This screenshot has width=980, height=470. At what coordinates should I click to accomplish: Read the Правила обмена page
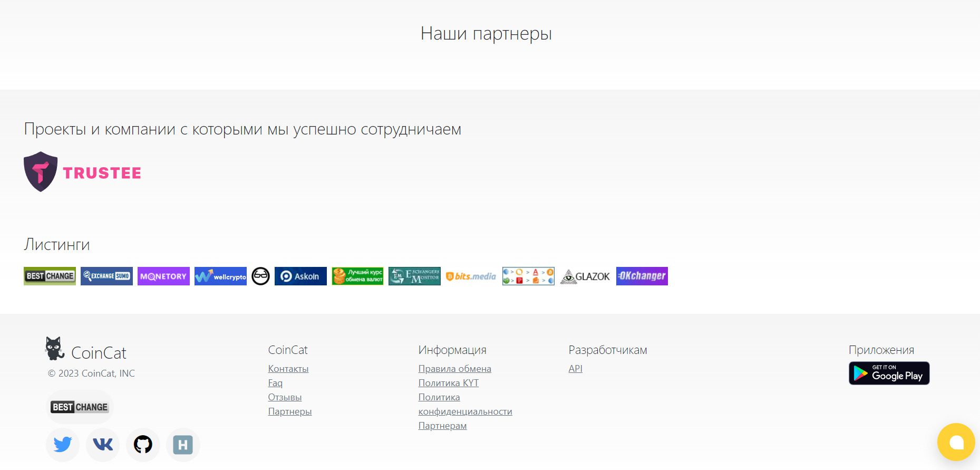point(455,369)
